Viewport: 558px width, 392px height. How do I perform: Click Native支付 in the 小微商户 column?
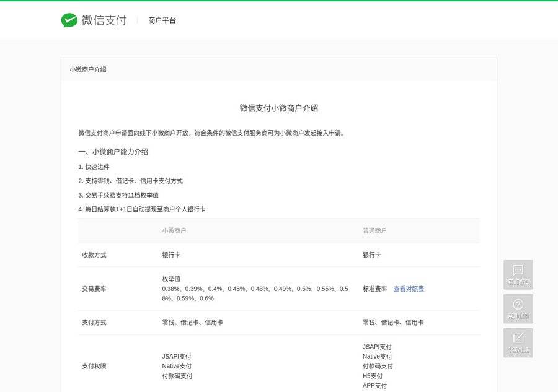tap(177, 366)
